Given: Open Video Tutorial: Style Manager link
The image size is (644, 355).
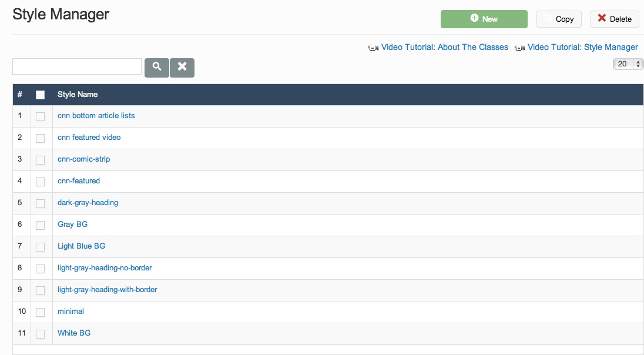Looking at the screenshot, I should (583, 47).
